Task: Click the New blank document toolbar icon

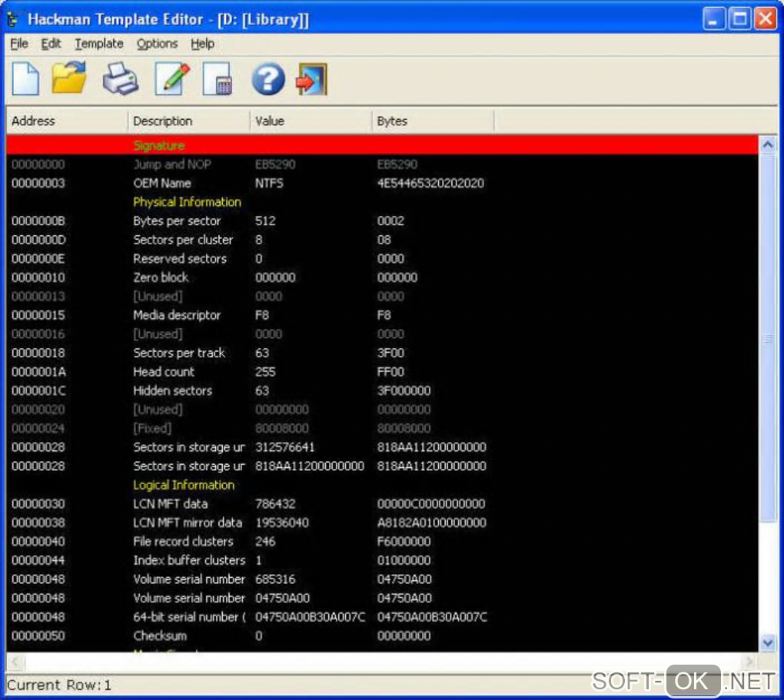Action: 25,79
